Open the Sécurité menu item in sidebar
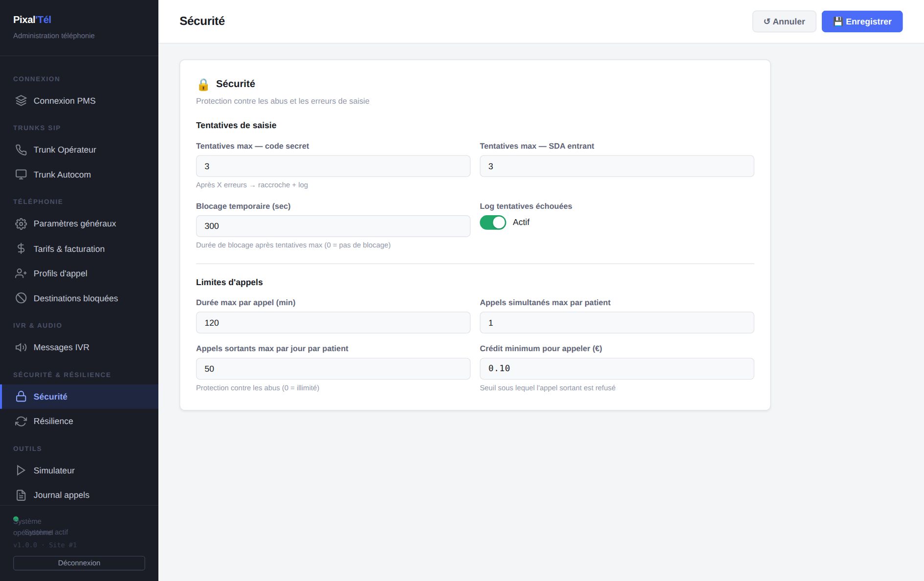Screen dimensions: 924x581 point(79,397)
